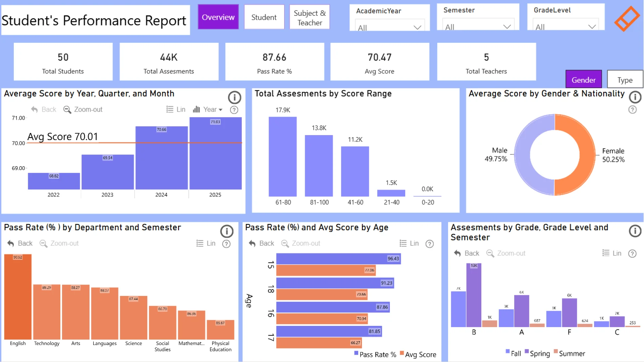Switch chart to Type view
The width and height of the screenshot is (644, 362).
[x=625, y=80]
